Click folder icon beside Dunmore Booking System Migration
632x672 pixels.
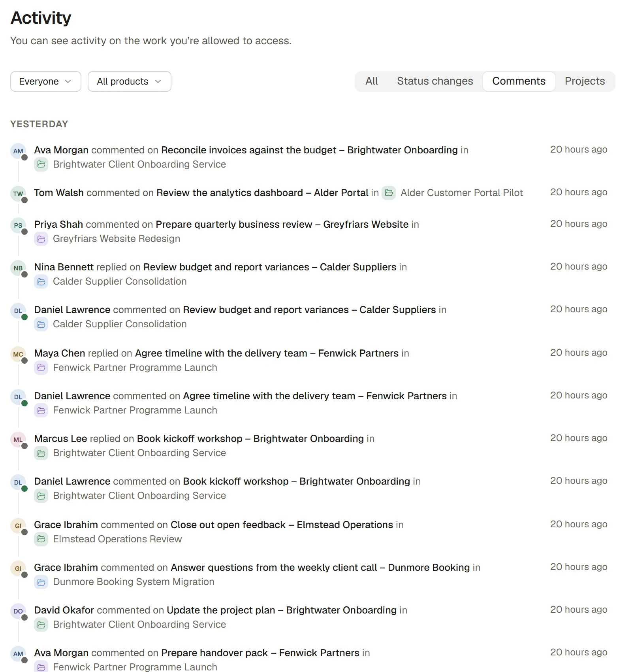pos(41,582)
